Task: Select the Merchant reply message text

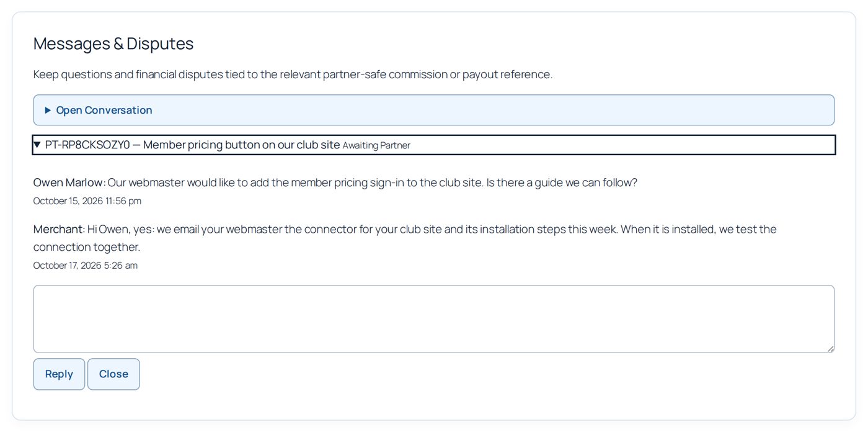Action: [x=405, y=238]
